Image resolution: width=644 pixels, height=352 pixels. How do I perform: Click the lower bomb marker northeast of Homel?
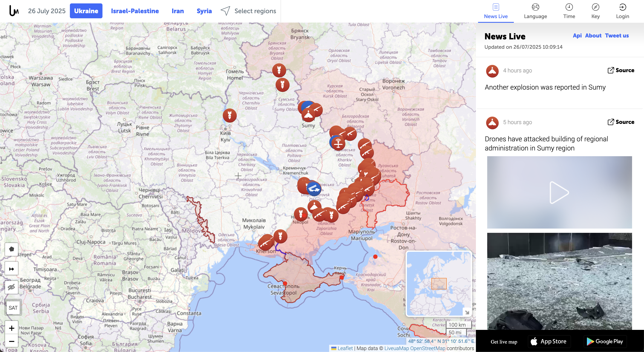click(282, 85)
